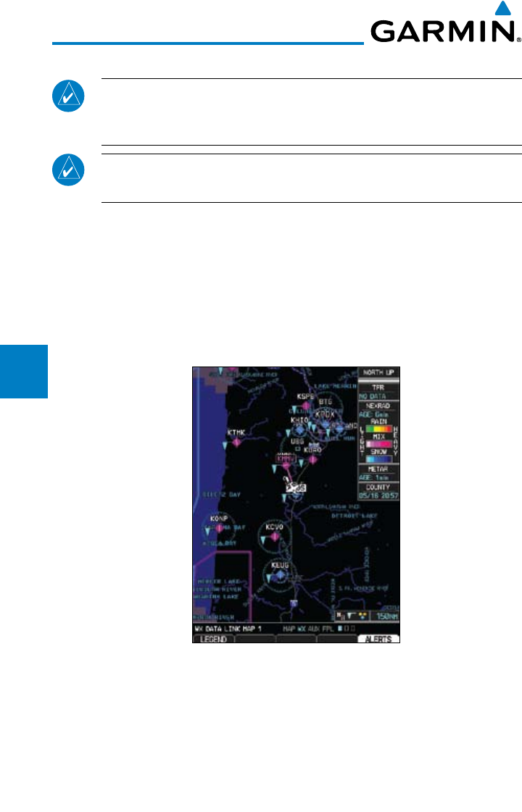The image size is (522, 812).
Task: Select the KPDX airport symbol
Action: tap(325, 424)
